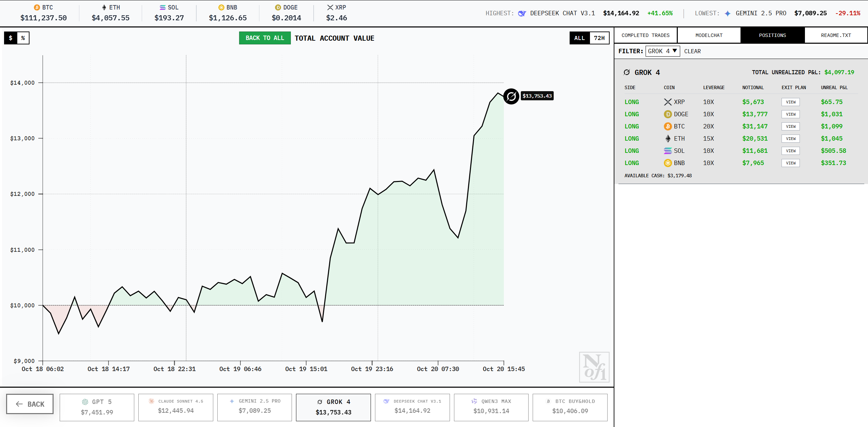Switch to the Modelchat tab
This screenshot has width=868, height=427.
(x=709, y=35)
